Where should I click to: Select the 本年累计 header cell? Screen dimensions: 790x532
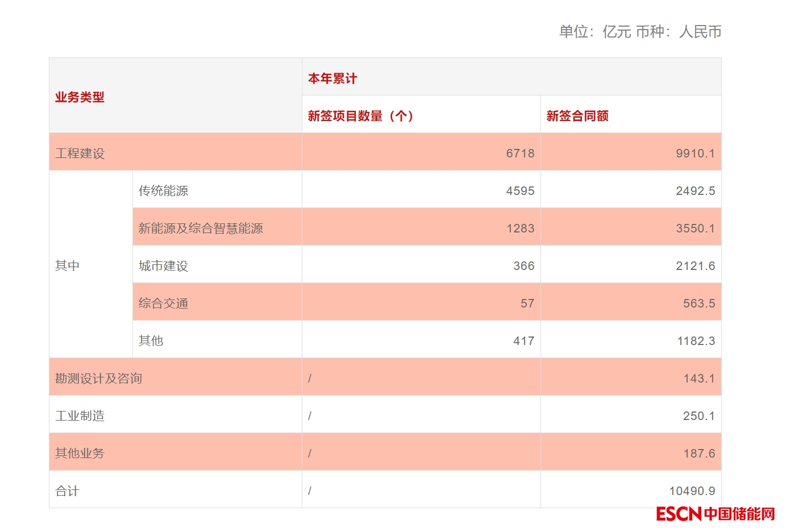click(x=332, y=78)
